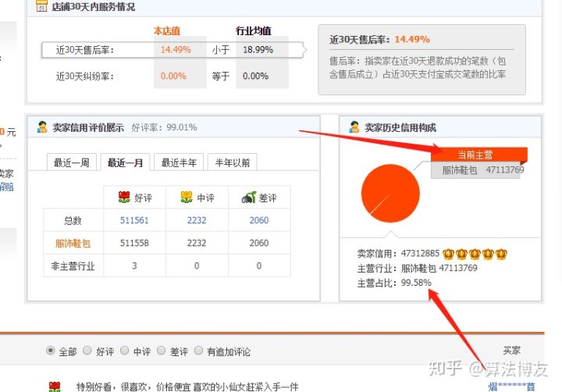Choose the 有追加评论 radio option
The width and height of the screenshot is (562, 392).
click(198, 351)
